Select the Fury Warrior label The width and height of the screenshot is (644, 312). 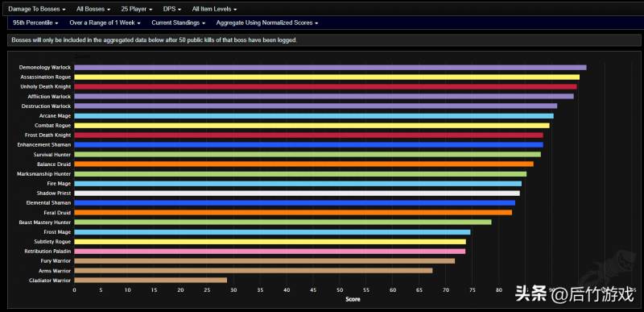coord(56,261)
